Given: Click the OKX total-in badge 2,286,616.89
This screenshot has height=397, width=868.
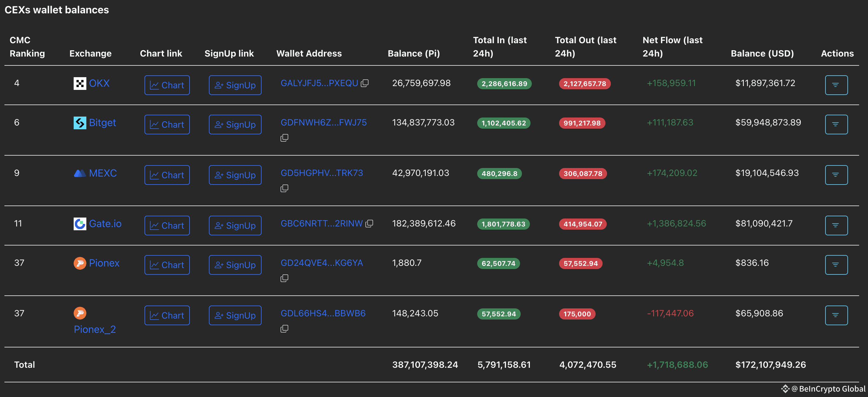Looking at the screenshot, I should [504, 84].
